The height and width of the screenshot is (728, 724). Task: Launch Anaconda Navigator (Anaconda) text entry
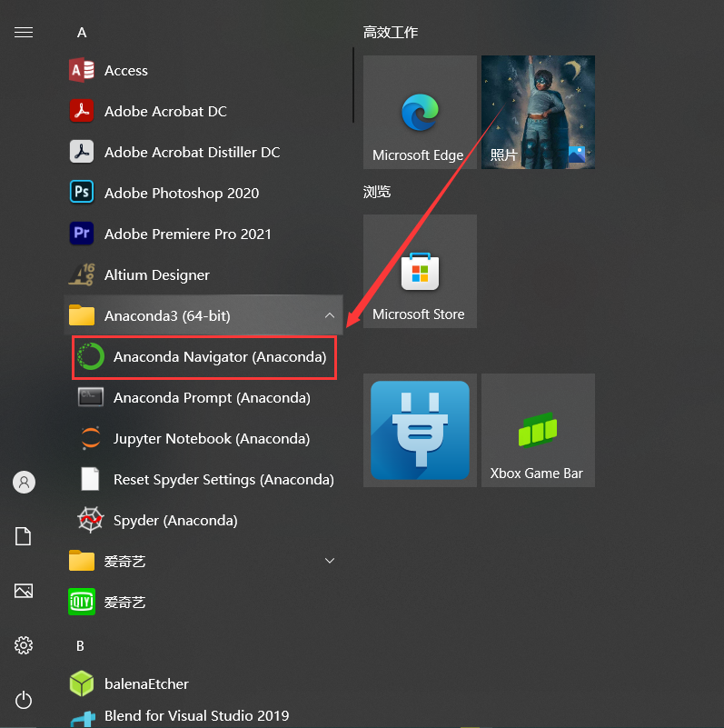(220, 357)
